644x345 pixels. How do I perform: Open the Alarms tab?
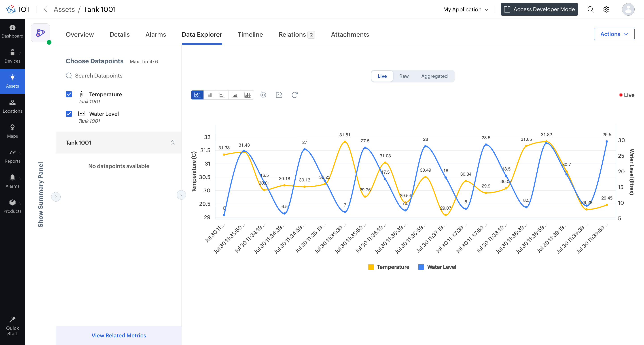pos(156,34)
